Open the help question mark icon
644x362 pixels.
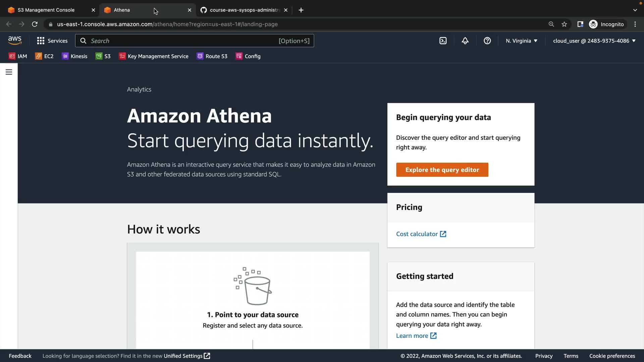pos(487,41)
